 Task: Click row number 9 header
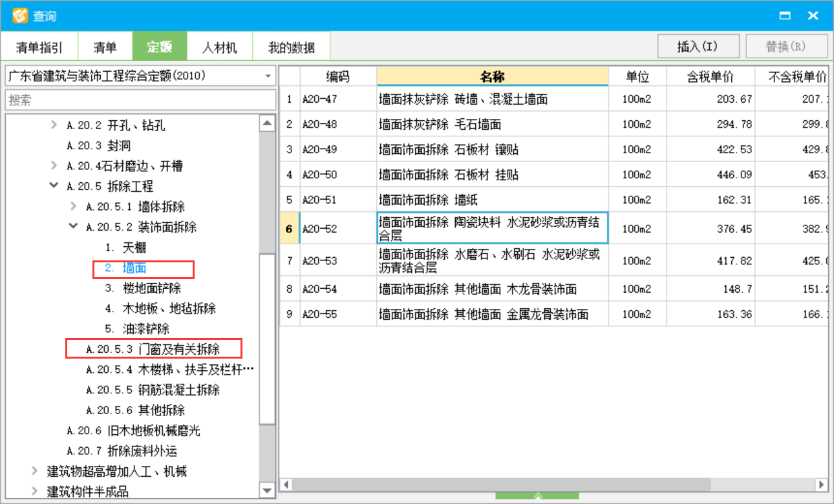[x=289, y=314]
